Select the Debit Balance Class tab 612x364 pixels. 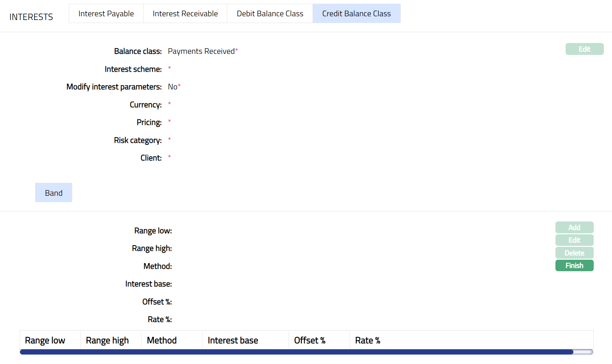pyautogui.click(x=270, y=14)
